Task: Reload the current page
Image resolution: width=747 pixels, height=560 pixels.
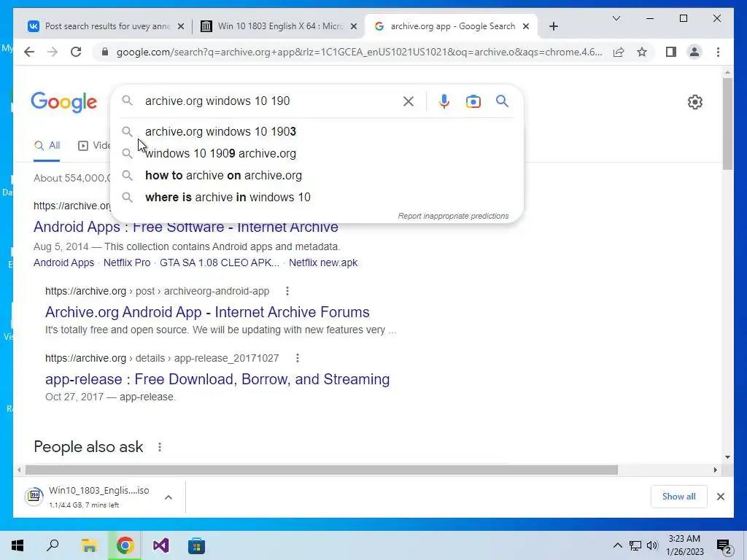Action: coord(76,52)
